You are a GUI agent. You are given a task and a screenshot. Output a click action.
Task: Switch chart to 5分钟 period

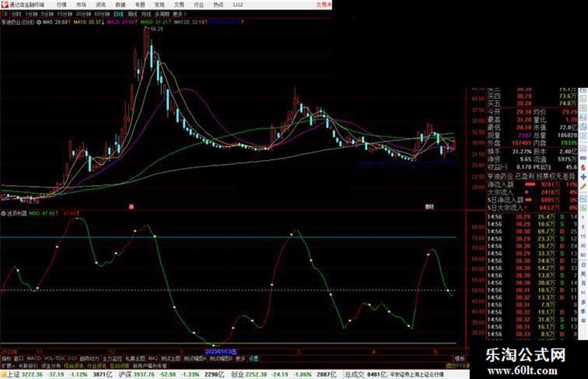click(x=47, y=14)
